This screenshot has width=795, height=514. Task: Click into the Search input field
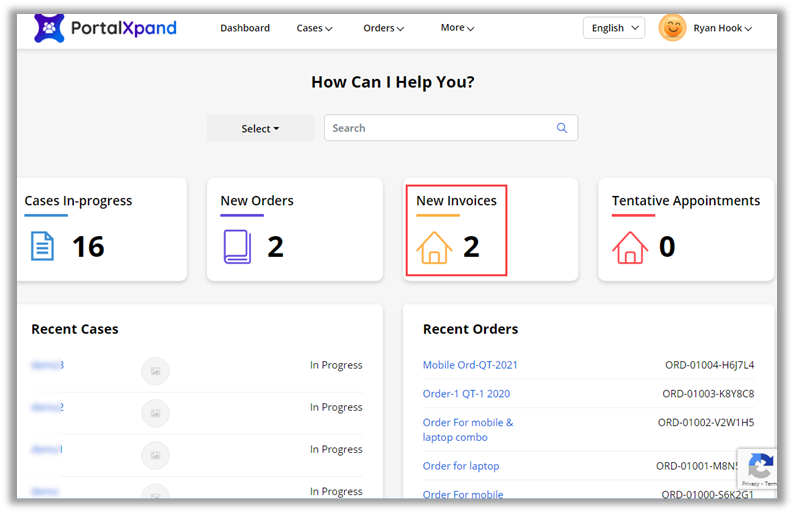[x=440, y=128]
